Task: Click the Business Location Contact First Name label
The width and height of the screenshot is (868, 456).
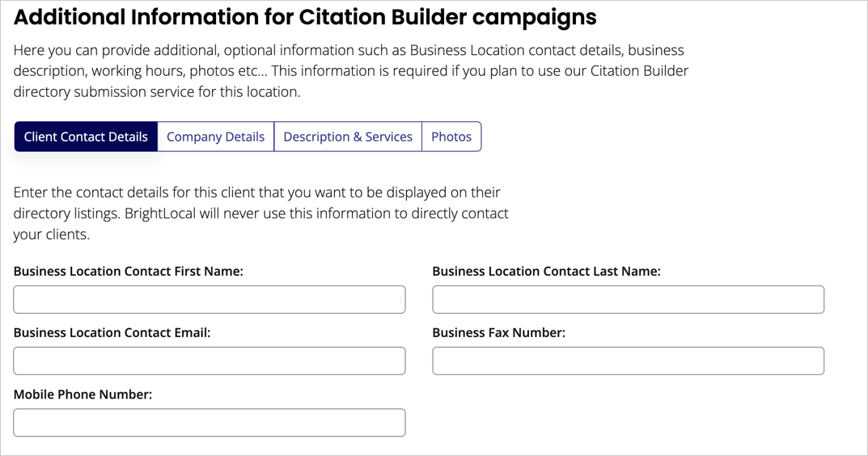Action: coord(129,271)
